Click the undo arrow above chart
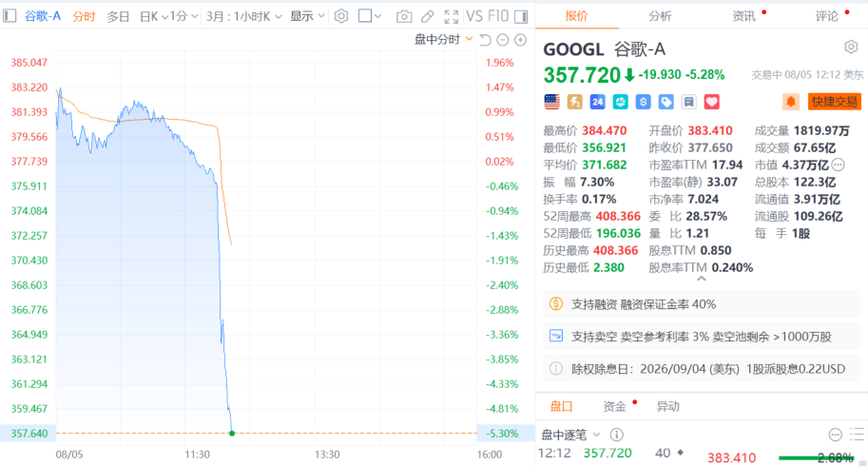The width and height of the screenshot is (868, 466). 486,40
